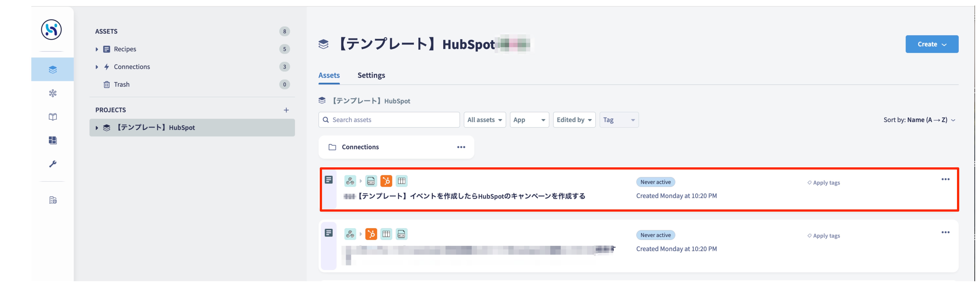Open the Create dropdown button
The image size is (980, 287).
pos(932,44)
